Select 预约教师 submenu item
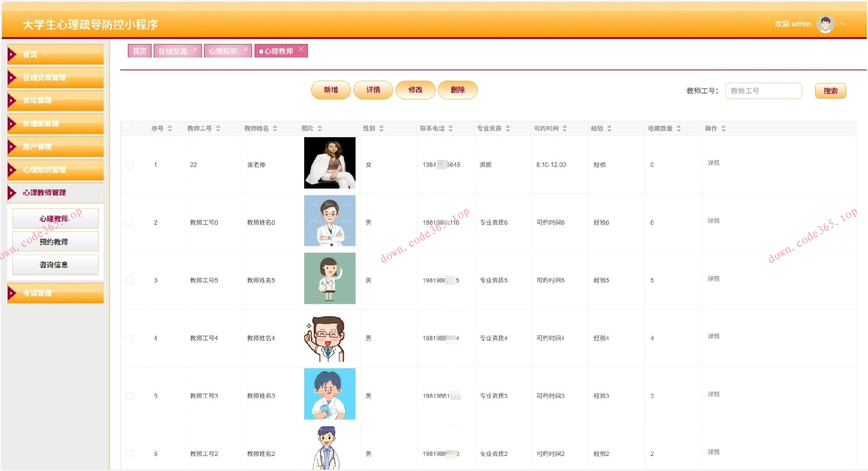Screen dimensions: 868x471 point(55,242)
